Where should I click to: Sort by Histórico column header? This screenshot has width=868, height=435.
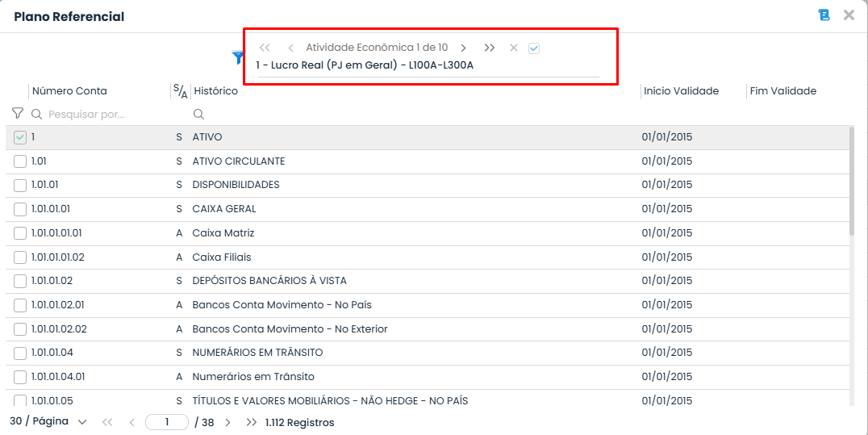(x=216, y=91)
